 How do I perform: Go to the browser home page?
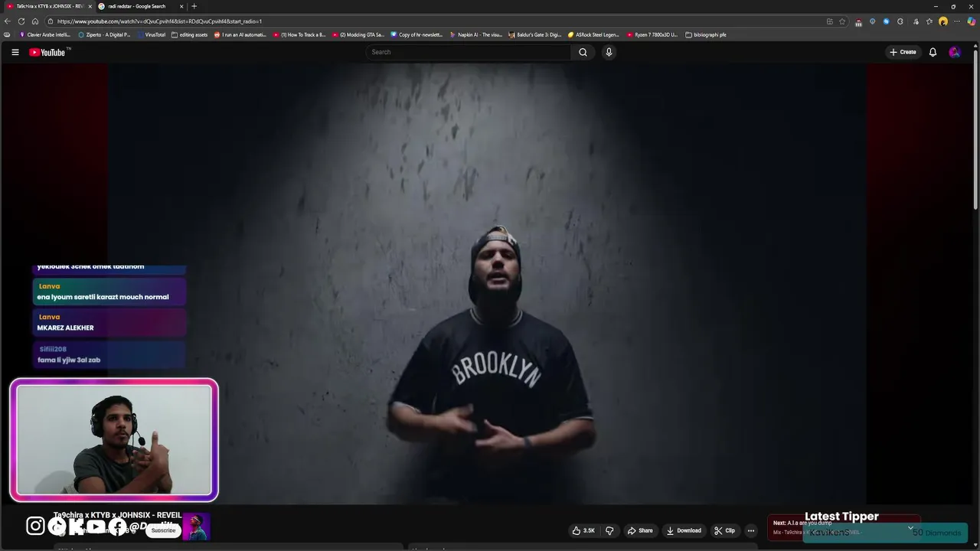click(35, 21)
